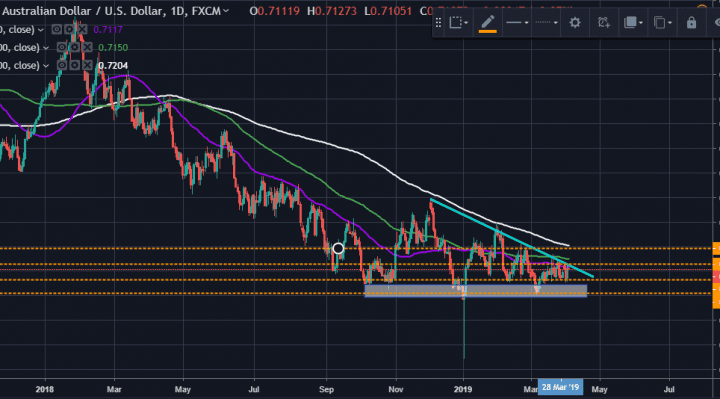Open drawing settings gear in floating toolbar

pyautogui.click(x=574, y=22)
